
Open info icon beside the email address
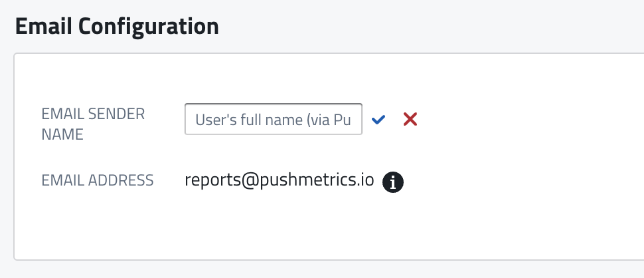pyautogui.click(x=393, y=182)
